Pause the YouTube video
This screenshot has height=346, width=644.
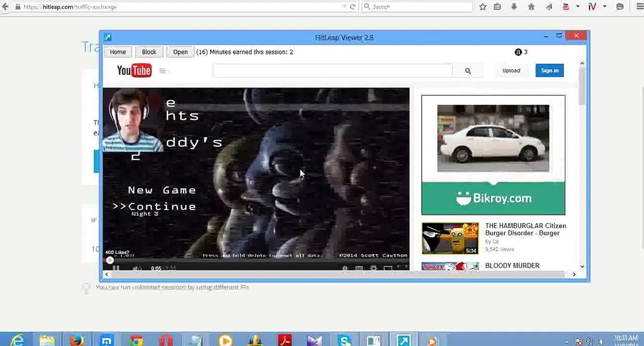(x=116, y=268)
